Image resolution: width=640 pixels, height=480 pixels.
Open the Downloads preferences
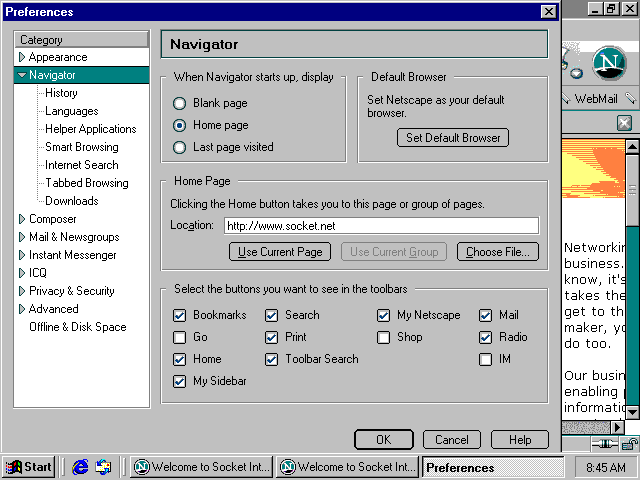coord(72,201)
